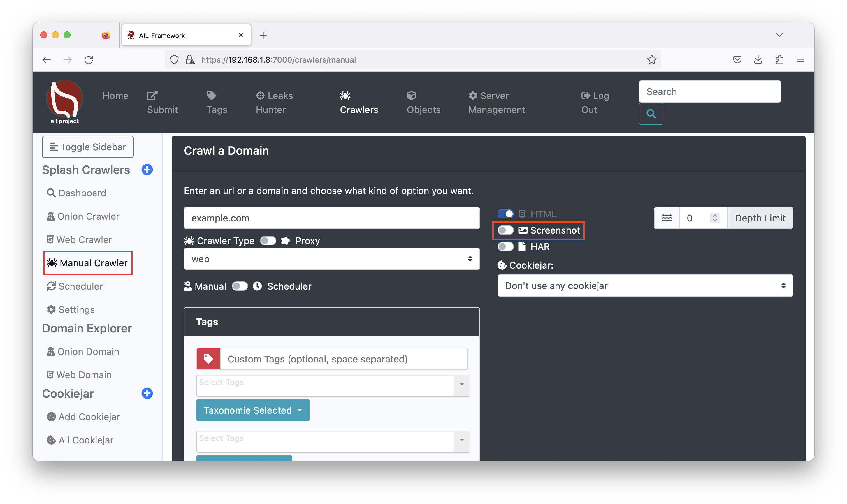Expand the Taxonomie Selected dropdown
This screenshot has height=504, width=847.
click(252, 410)
